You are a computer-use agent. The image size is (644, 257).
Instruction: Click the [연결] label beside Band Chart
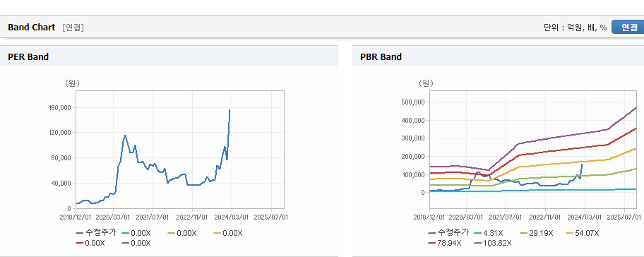(73, 28)
